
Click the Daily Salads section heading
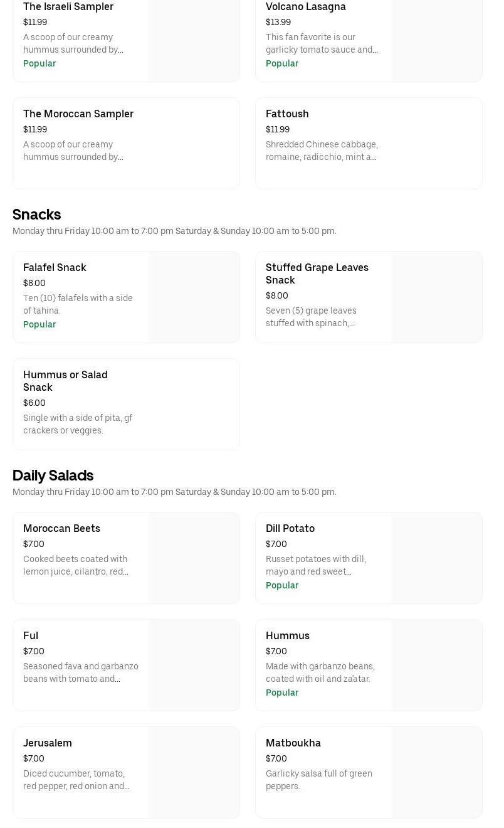(53, 475)
